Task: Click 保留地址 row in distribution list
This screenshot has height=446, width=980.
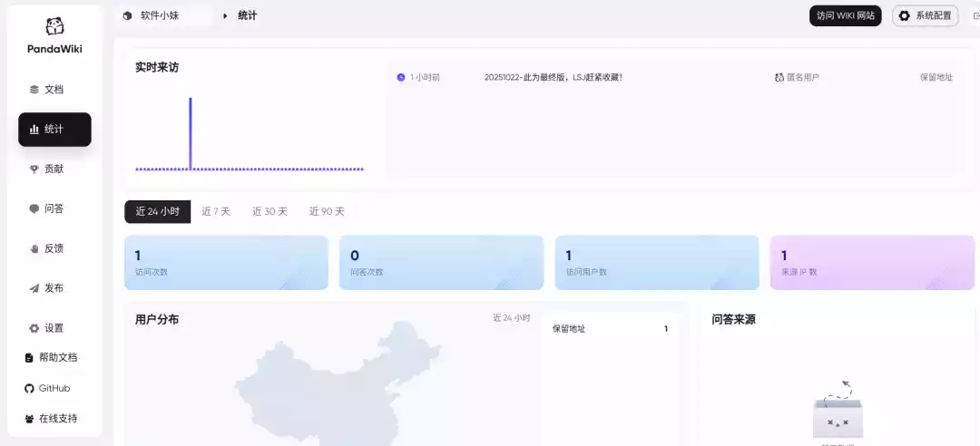Action: 610,328
